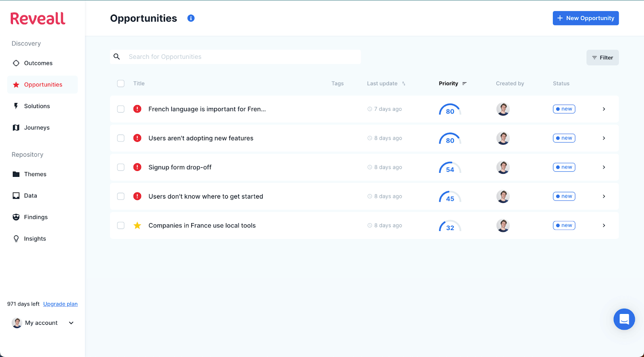The height and width of the screenshot is (357, 644).
Task: Click the New Opportunity button
Action: 585,18
